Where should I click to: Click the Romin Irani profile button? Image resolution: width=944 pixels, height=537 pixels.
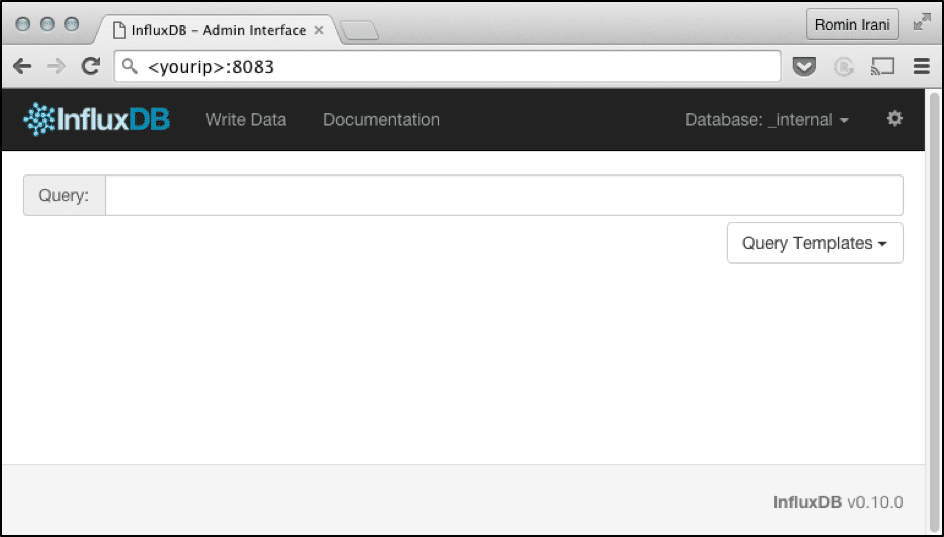[852, 24]
